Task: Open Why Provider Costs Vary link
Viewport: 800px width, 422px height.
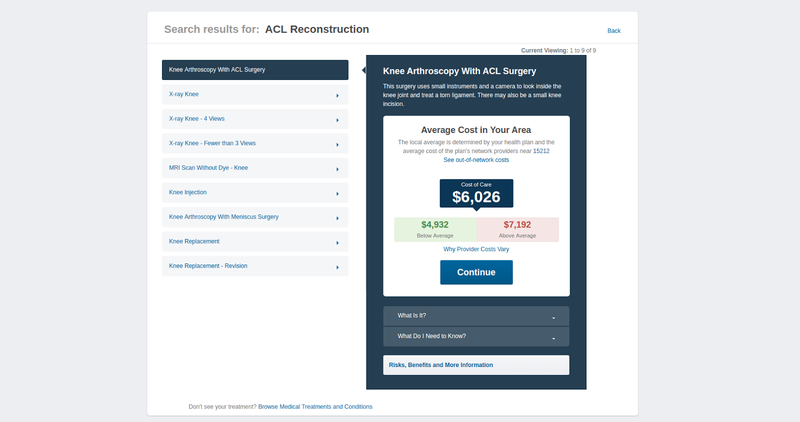Action: (476, 249)
